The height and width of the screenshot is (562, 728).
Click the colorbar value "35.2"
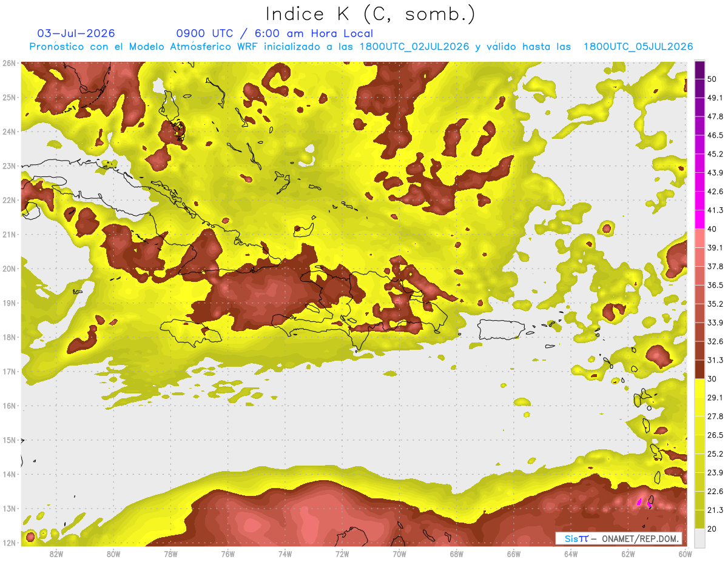point(715,304)
